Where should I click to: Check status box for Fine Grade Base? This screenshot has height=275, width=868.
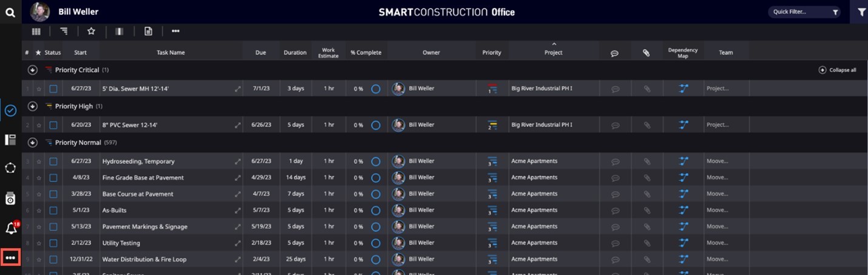point(53,178)
